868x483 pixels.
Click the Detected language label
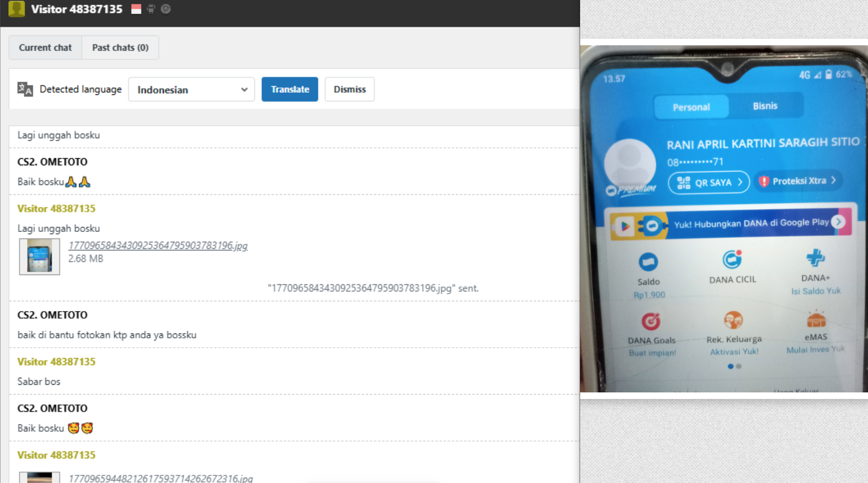pos(81,89)
